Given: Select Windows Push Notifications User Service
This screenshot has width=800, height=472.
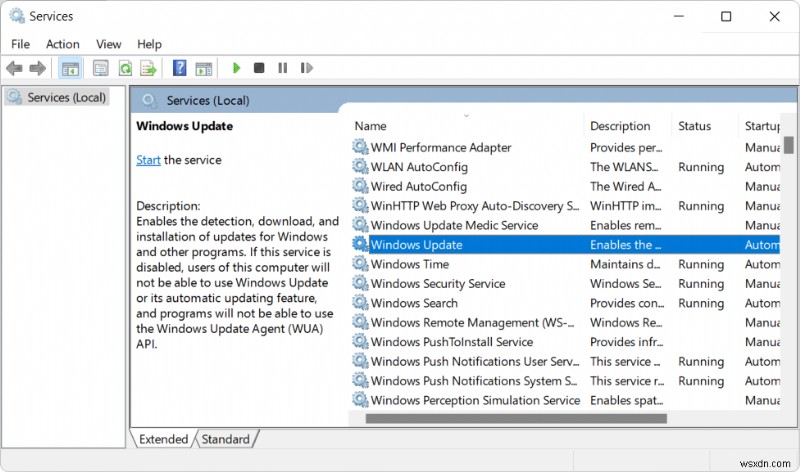Looking at the screenshot, I should (475, 361).
